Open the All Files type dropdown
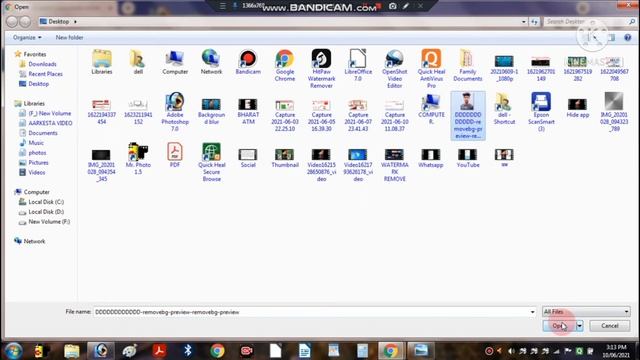640x360 pixels. 586,312
